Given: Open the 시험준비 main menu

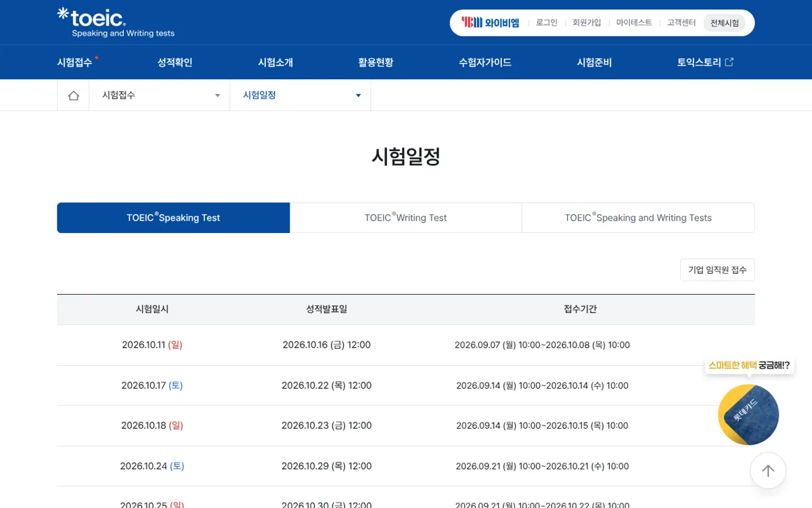Looking at the screenshot, I should click(x=594, y=62).
